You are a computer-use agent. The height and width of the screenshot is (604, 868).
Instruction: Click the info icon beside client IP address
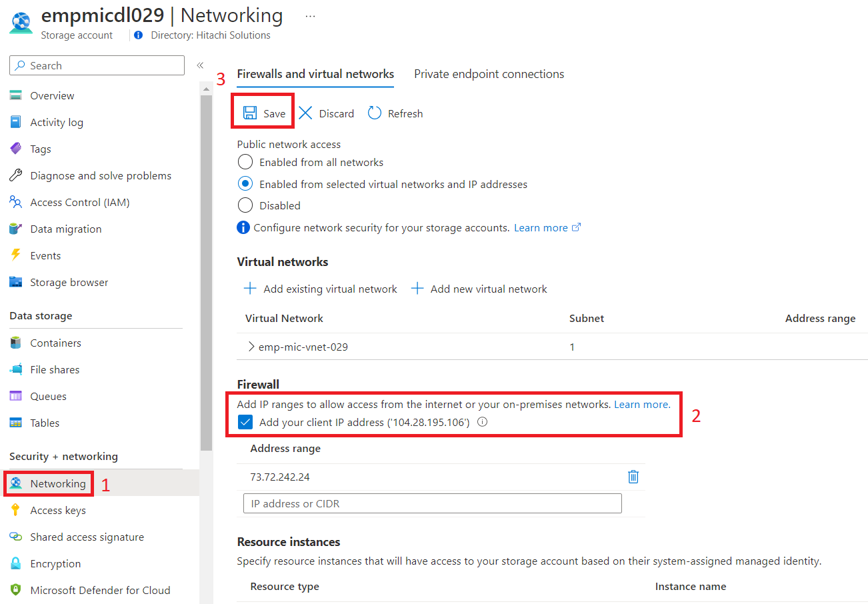tap(483, 422)
